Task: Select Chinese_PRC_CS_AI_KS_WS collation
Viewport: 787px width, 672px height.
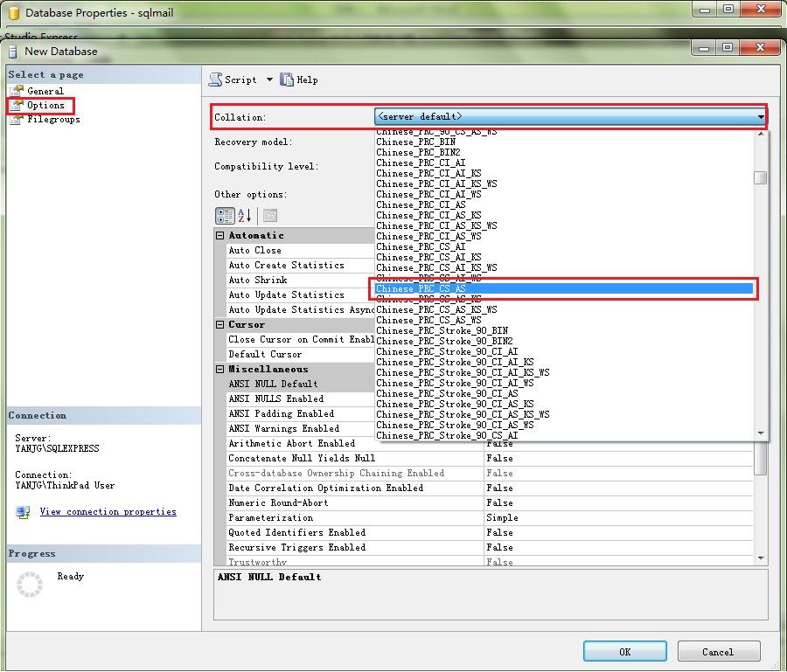Action: 436,268
